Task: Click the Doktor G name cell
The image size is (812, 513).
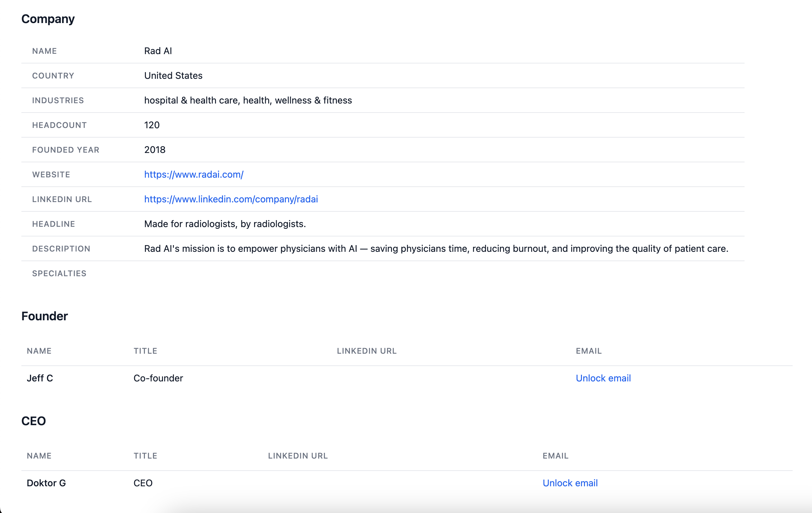Action: click(46, 483)
